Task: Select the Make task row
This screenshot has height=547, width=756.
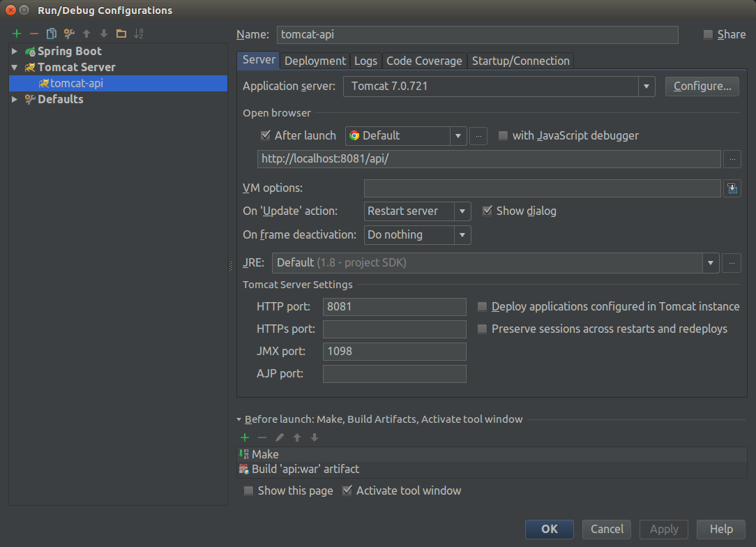Action: click(x=492, y=454)
